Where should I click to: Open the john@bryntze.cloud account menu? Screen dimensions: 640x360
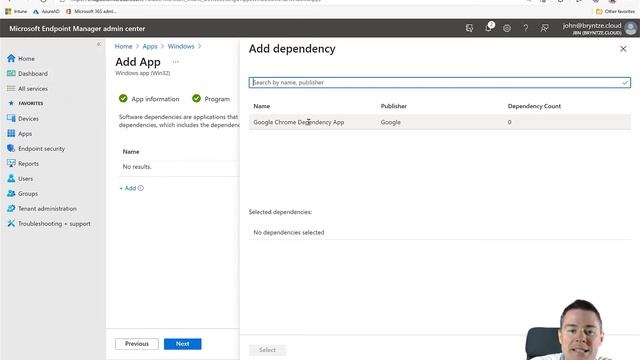click(599, 28)
